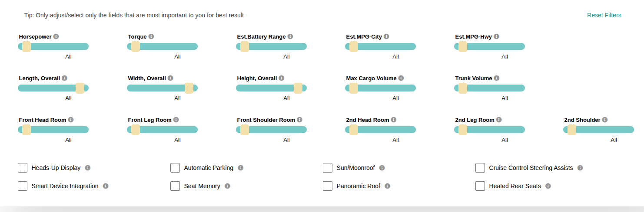Check the Automatic Parking option
644x212 pixels.
[x=175, y=168]
